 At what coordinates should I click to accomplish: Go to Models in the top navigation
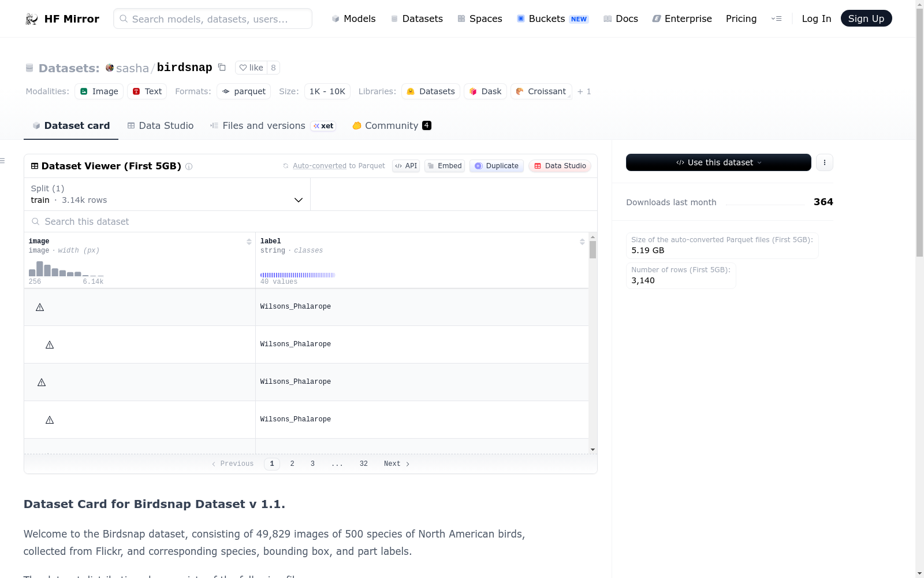coord(353,18)
